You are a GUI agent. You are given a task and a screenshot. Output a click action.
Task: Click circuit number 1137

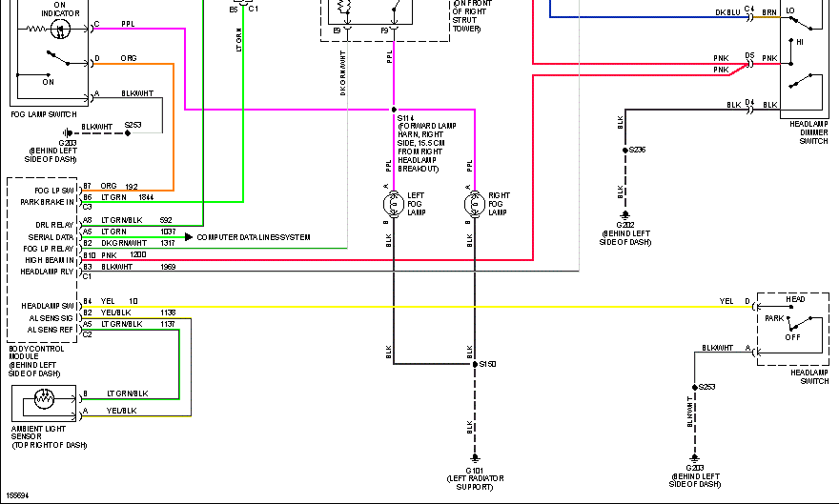(168, 324)
